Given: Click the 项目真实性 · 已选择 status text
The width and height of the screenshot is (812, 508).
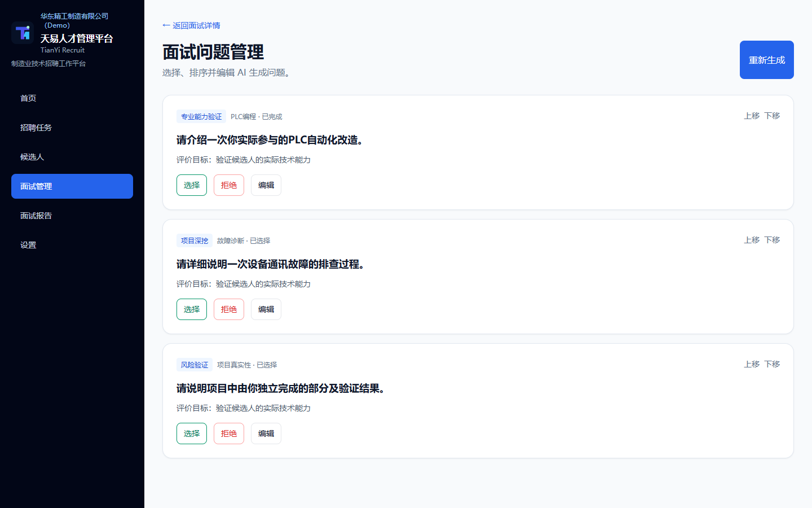Looking at the screenshot, I should 247,365.
